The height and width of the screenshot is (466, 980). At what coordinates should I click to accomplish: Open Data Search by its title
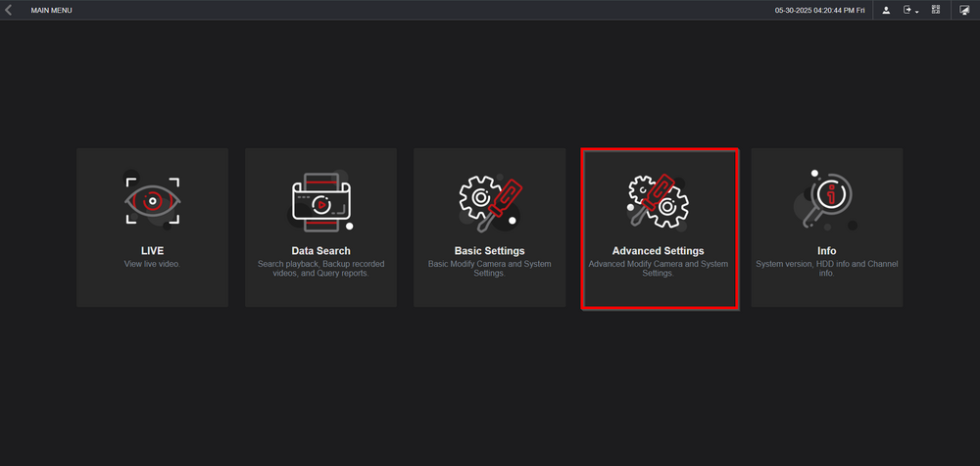[x=320, y=251]
